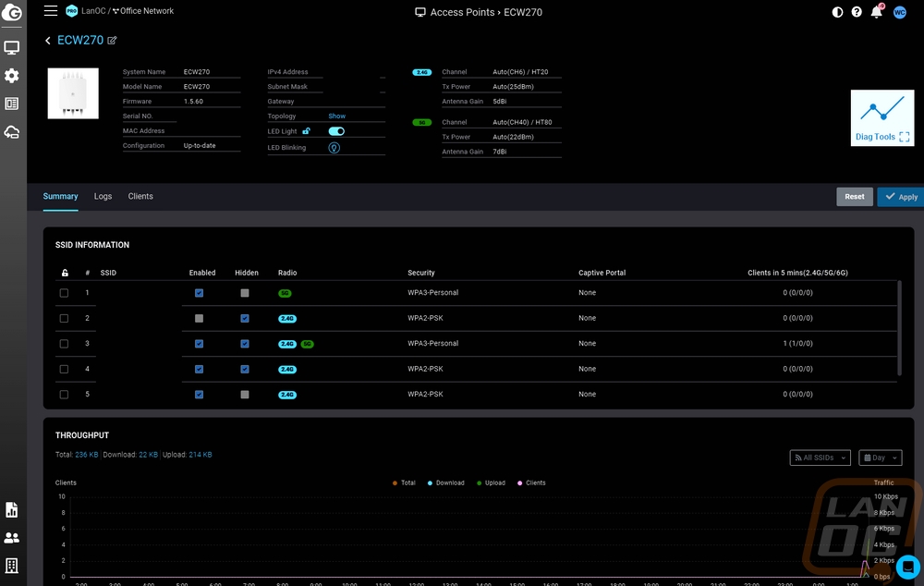Switch to the Clients tab

click(140, 197)
